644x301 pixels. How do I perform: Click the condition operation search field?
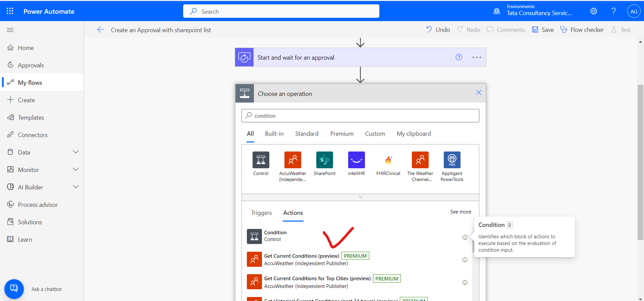(x=360, y=116)
